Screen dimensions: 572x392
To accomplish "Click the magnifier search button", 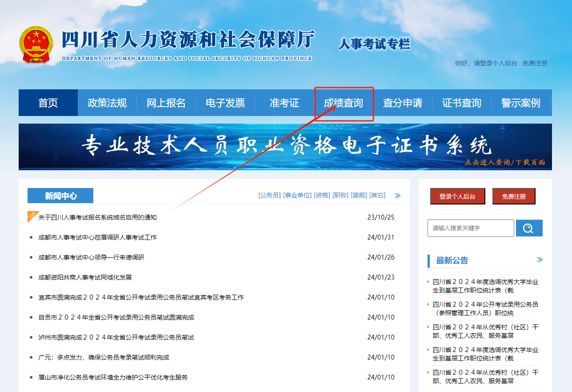I will click(x=528, y=228).
